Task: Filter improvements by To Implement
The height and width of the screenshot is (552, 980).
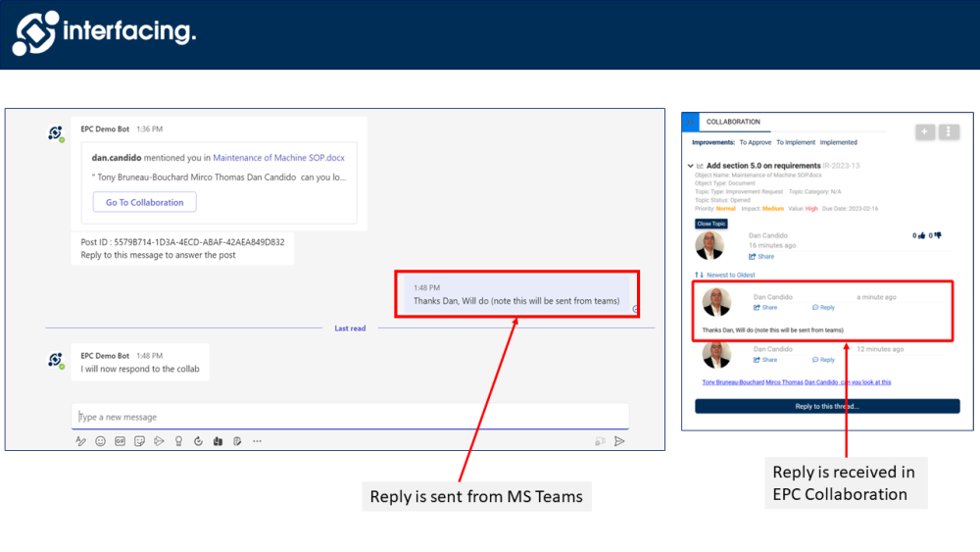Action: [796, 142]
